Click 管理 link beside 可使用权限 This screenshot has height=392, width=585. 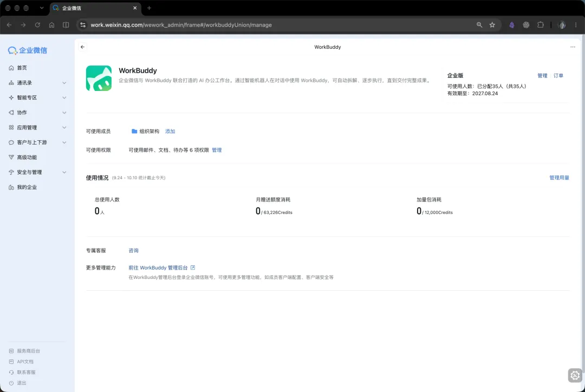217,150
